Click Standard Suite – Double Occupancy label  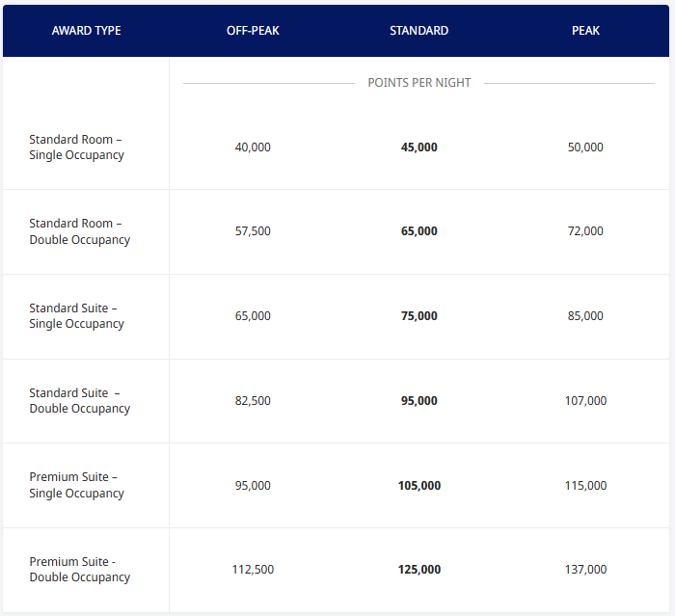point(79,401)
